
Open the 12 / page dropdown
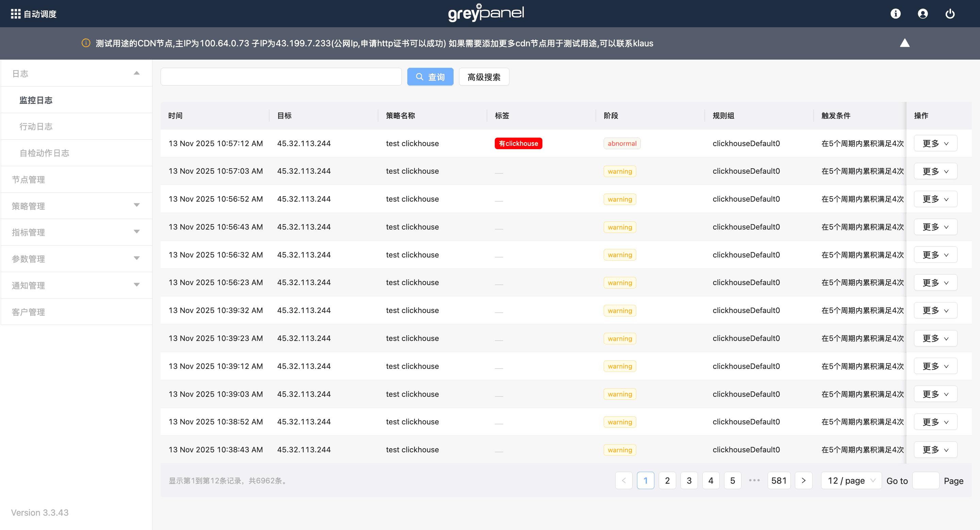[851, 481]
